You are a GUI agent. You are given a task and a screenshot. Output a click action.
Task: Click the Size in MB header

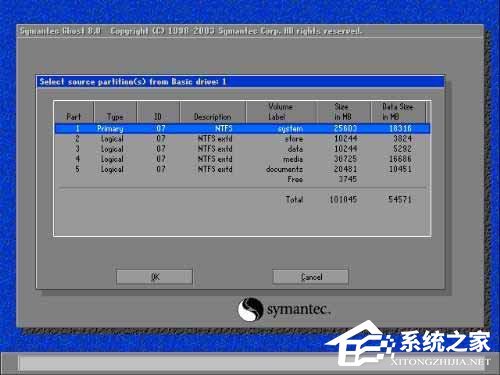click(x=343, y=112)
